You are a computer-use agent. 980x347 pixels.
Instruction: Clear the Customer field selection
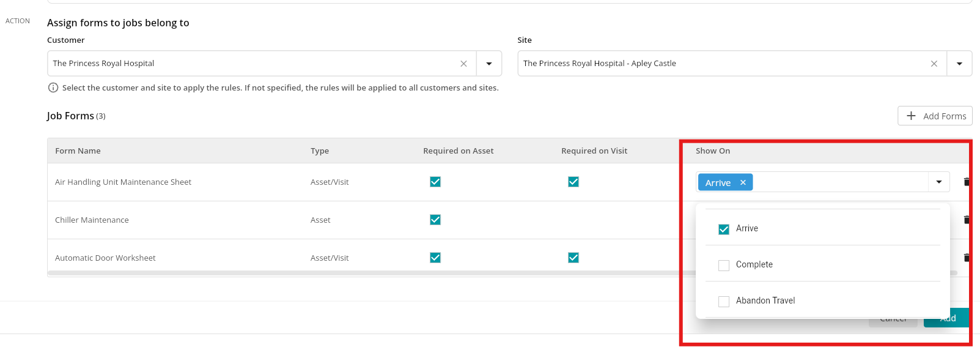[463, 64]
